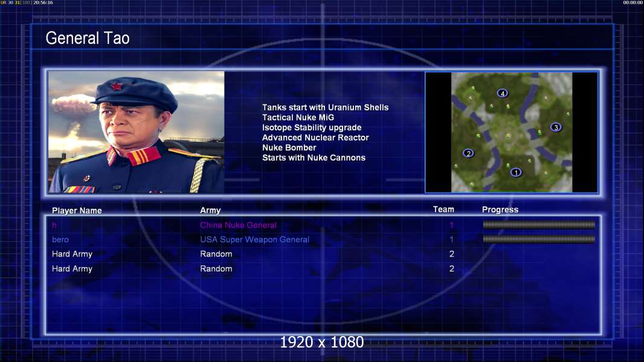The image size is (644, 362).
Task: Click start position marker 2 on minimap
Action: coord(468,153)
